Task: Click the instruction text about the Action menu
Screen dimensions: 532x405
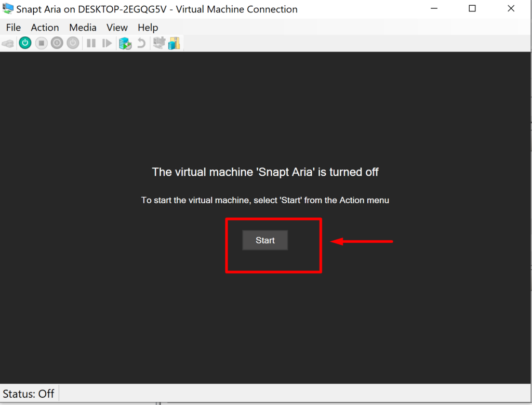Action: (x=265, y=200)
